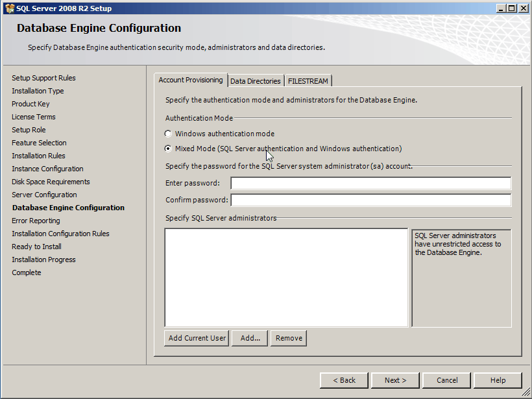This screenshot has width=532, height=399.
Task: Click the SQL Server administrators list box
Action: (286, 278)
